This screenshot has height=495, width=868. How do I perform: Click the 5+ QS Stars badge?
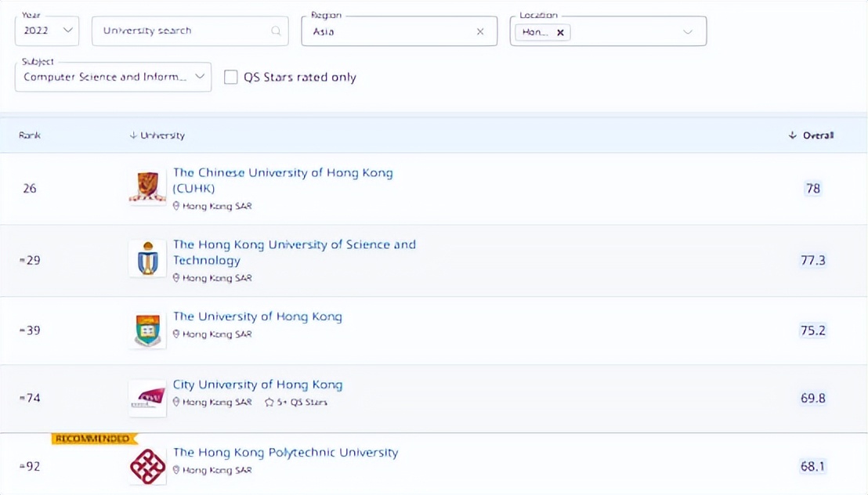(x=296, y=403)
